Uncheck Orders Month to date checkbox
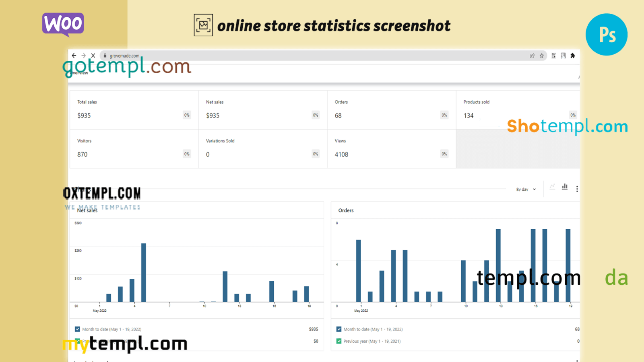This screenshot has width=644, height=362. tap(339, 329)
